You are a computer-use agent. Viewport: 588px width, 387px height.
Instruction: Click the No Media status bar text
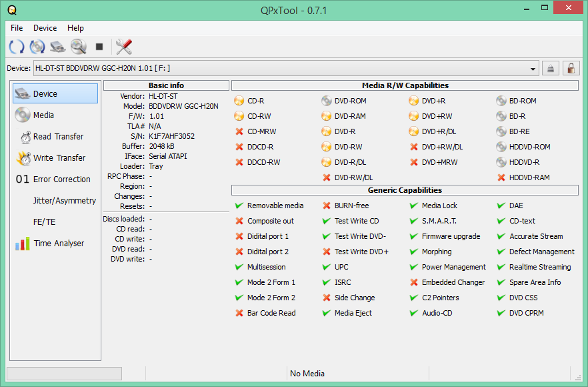307,374
